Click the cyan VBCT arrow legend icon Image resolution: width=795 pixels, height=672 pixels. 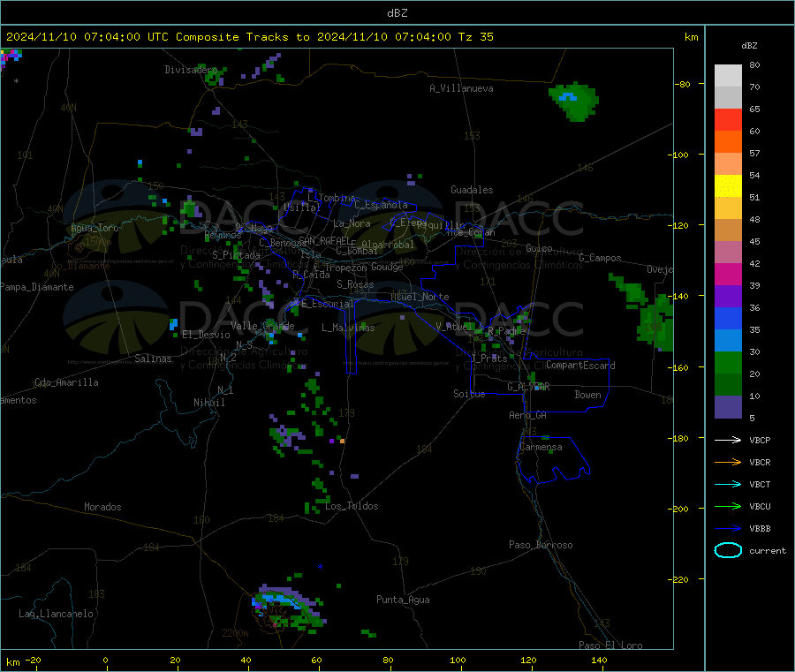pos(728,484)
